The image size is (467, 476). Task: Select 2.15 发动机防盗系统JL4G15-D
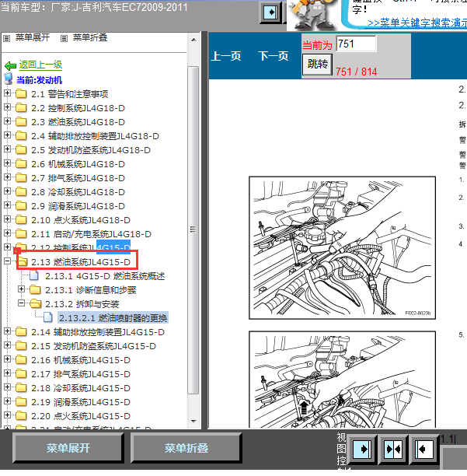point(93,346)
